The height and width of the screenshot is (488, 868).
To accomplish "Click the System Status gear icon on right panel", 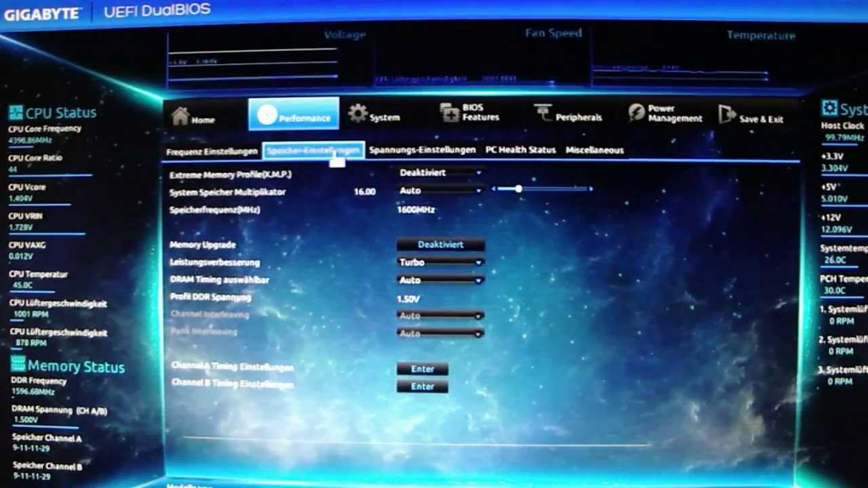I will pos(829,108).
